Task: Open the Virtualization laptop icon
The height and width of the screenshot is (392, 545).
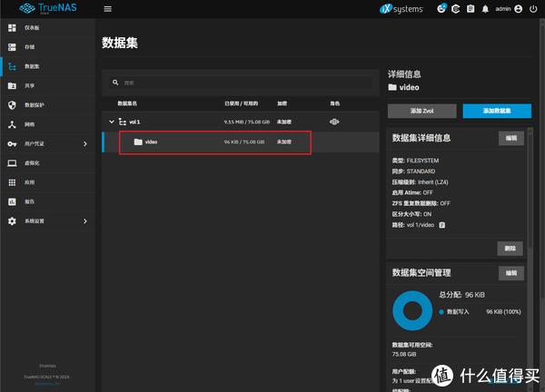Action: [12, 162]
